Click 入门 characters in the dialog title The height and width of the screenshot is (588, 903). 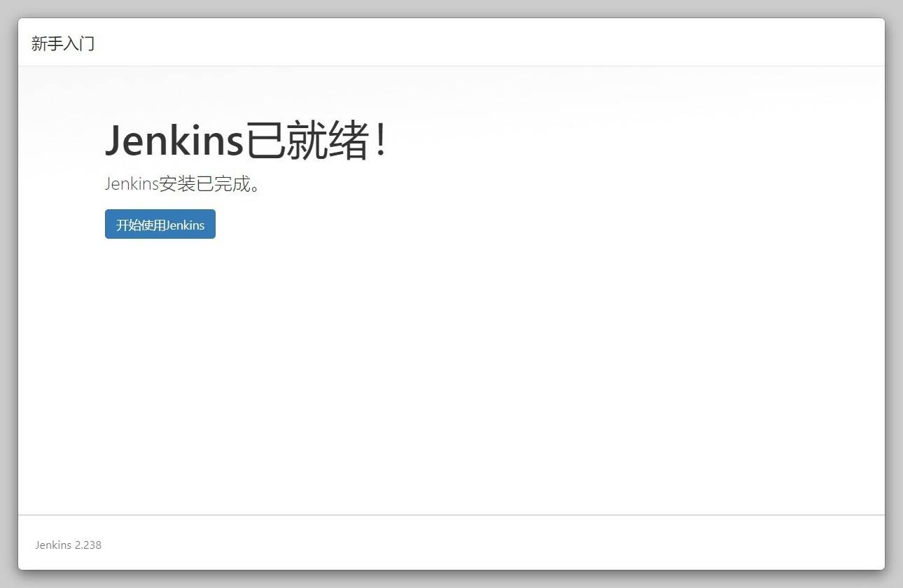tap(79, 43)
